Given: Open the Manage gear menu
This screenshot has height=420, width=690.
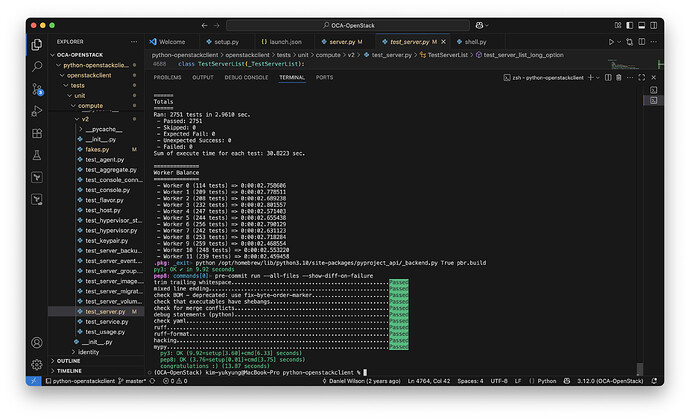Looking at the screenshot, I should coord(37,365).
